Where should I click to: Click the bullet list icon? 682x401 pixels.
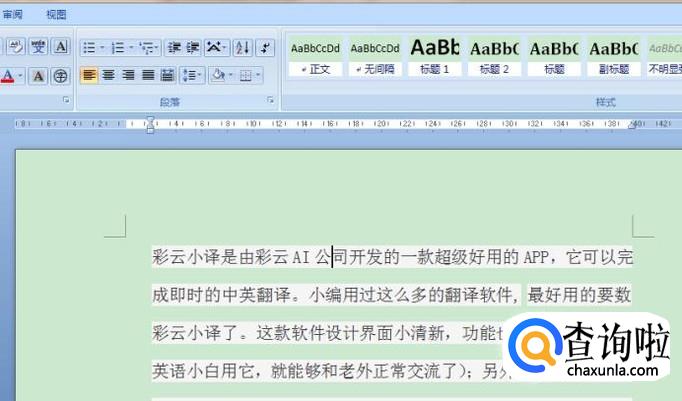click(89, 47)
